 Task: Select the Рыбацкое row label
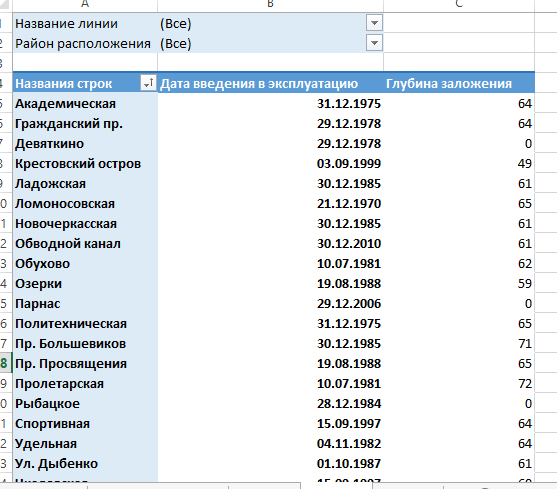coord(85,404)
